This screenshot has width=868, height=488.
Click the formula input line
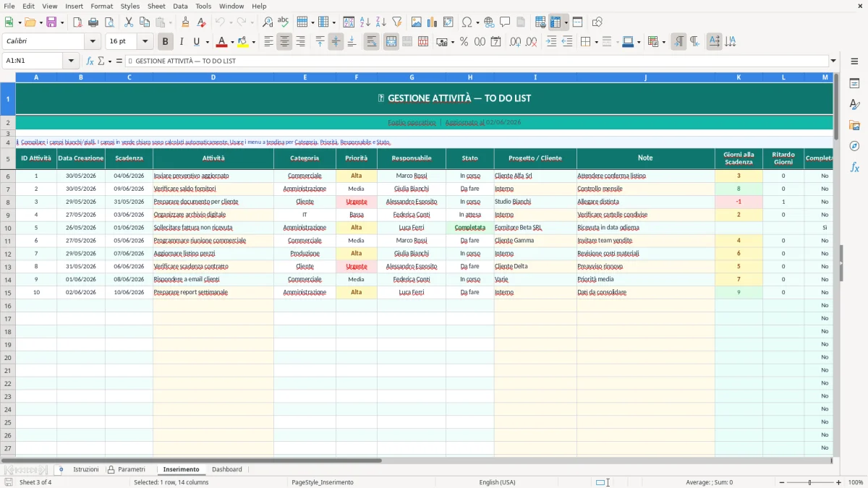point(477,61)
